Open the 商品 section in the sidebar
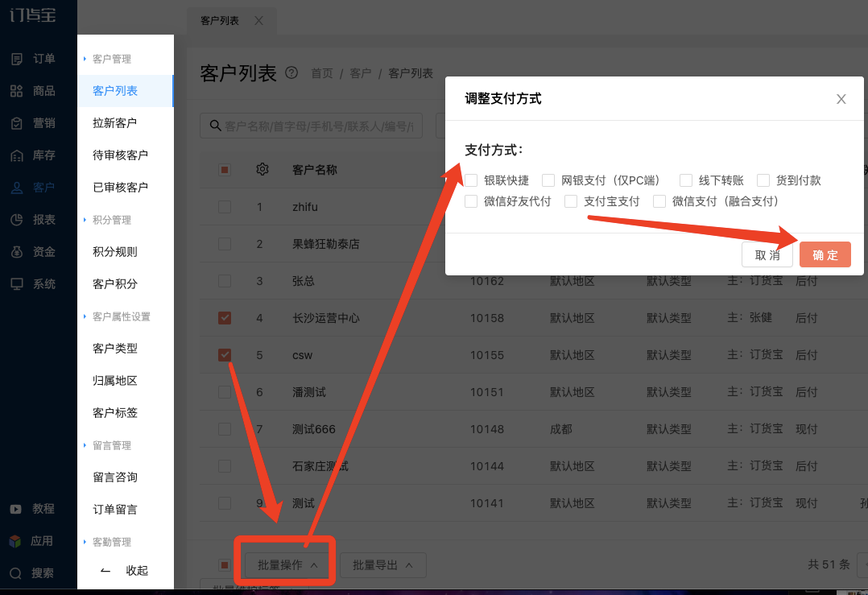The image size is (868, 595). click(x=33, y=91)
